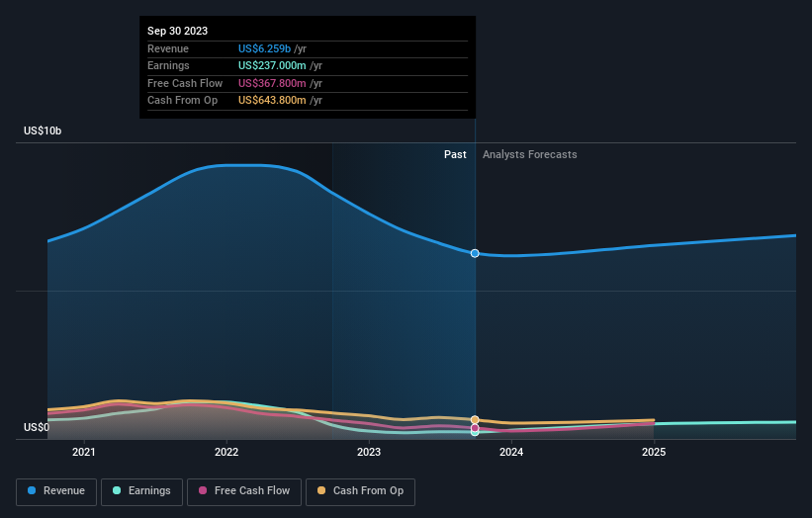Toggle the Free Cash Flow legend button
The height and width of the screenshot is (518, 812).
pos(244,491)
